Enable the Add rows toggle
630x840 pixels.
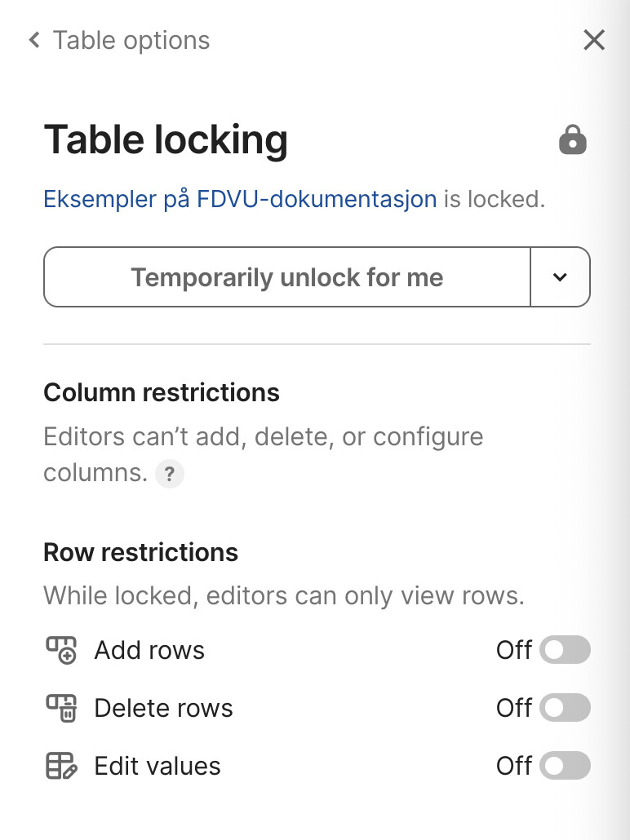point(566,650)
